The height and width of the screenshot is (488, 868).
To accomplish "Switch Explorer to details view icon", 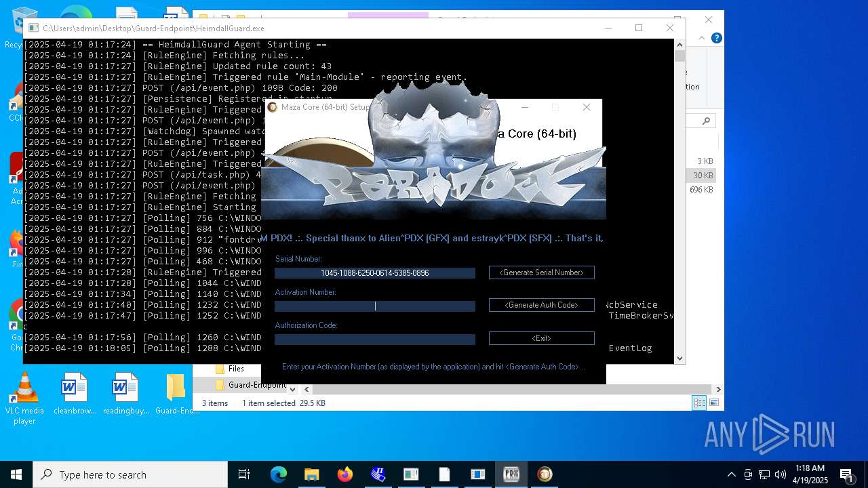I will click(x=699, y=403).
